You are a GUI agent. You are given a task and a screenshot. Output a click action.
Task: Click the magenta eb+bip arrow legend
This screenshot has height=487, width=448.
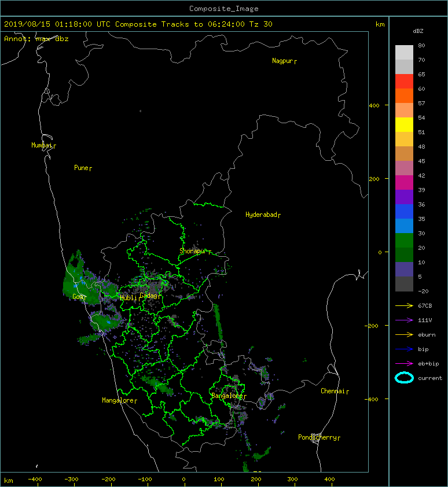tap(404, 364)
